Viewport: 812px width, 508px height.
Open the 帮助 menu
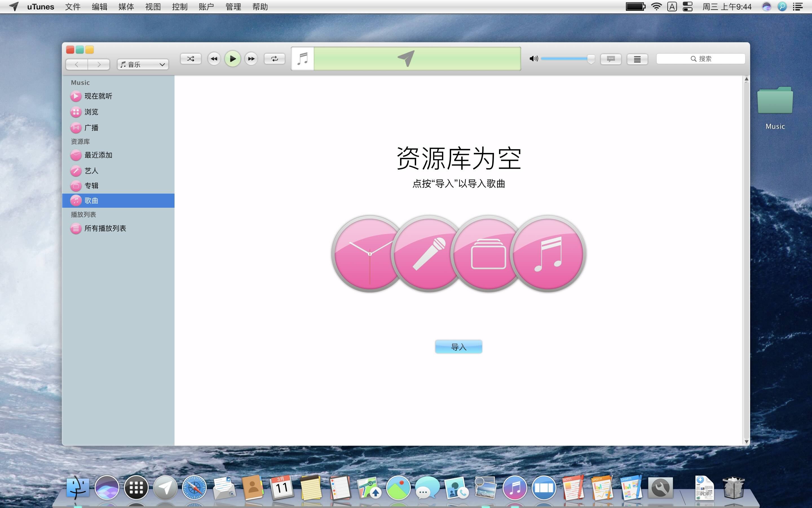260,7
